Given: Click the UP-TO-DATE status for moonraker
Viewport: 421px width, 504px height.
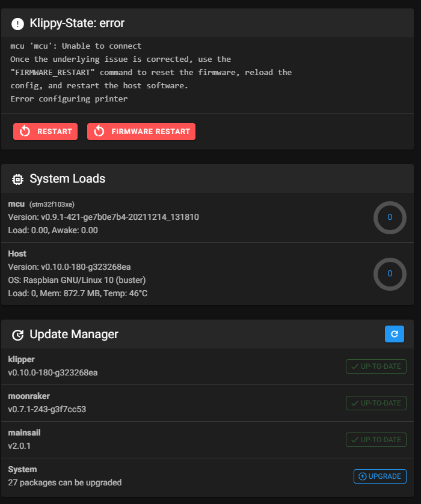Looking at the screenshot, I should point(376,402).
